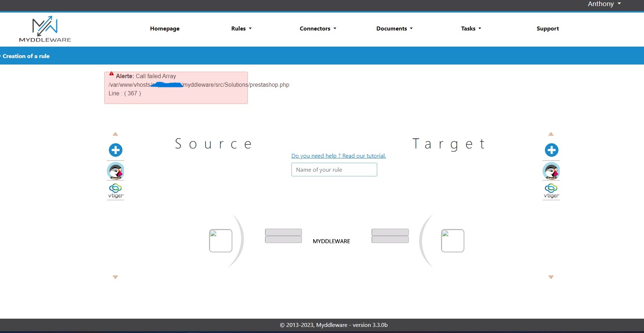The image size is (644, 333).
Task: Open the Tasks dropdown menu
Action: click(470, 29)
